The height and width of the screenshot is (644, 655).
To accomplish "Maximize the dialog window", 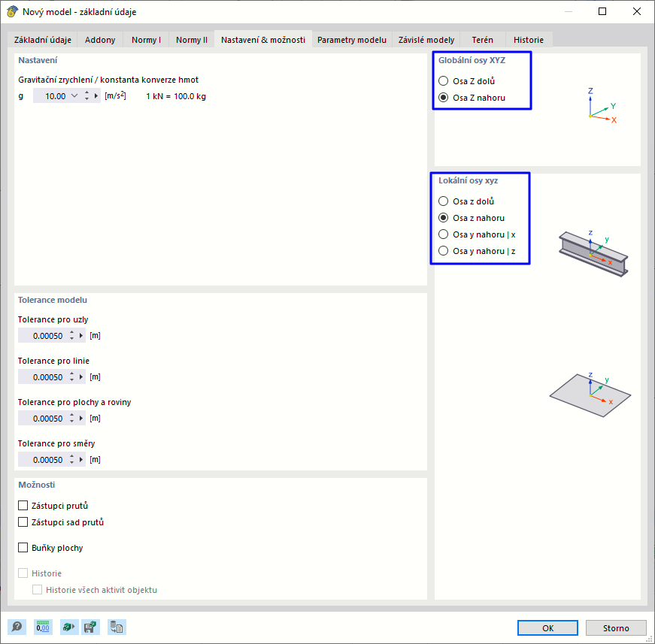I will point(602,11).
